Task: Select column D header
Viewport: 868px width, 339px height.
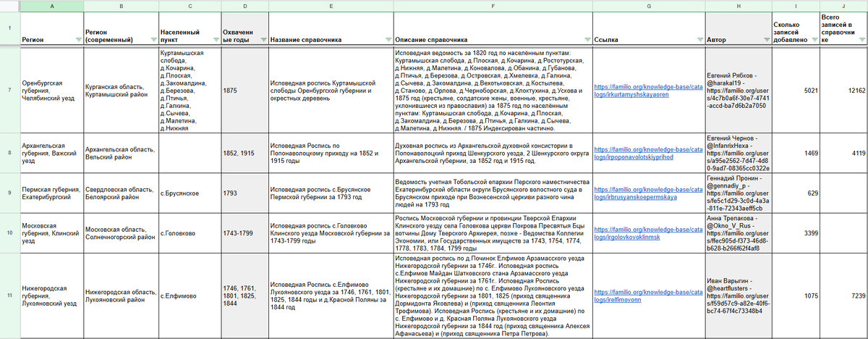Action: pos(244,5)
